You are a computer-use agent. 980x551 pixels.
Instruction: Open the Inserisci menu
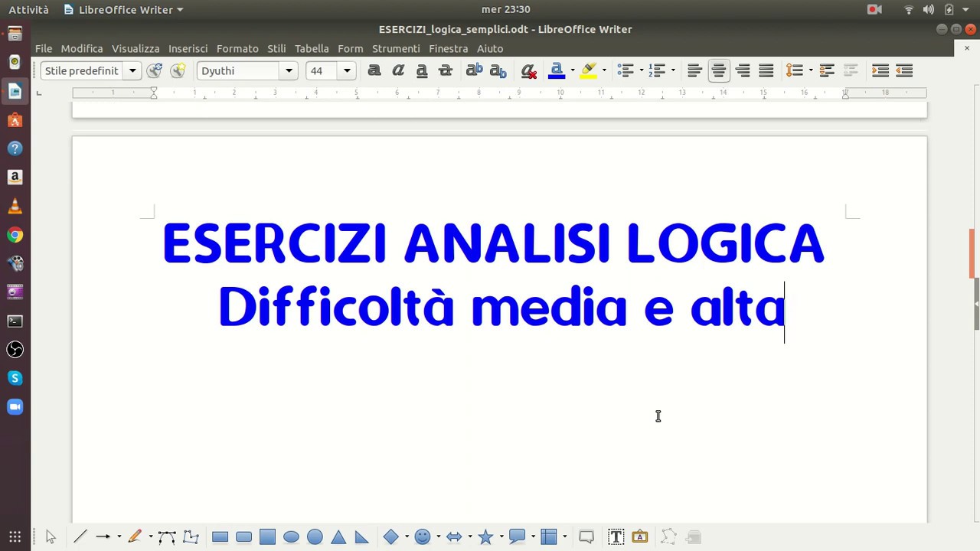(188, 48)
